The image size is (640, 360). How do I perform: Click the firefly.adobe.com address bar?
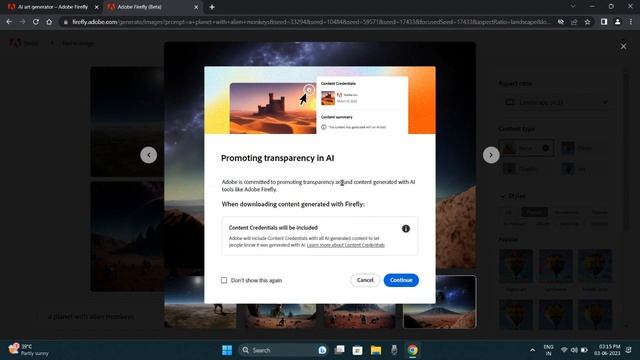pyautogui.click(x=310, y=22)
